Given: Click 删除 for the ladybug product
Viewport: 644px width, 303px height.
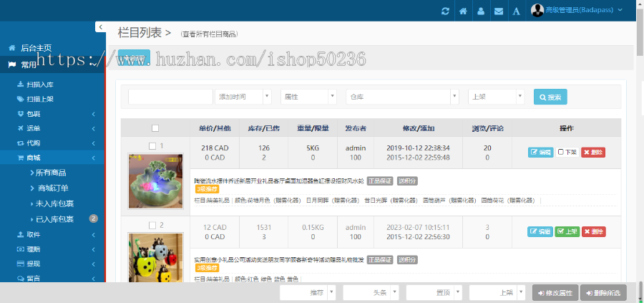Looking at the screenshot, I should (x=593, y=231).
